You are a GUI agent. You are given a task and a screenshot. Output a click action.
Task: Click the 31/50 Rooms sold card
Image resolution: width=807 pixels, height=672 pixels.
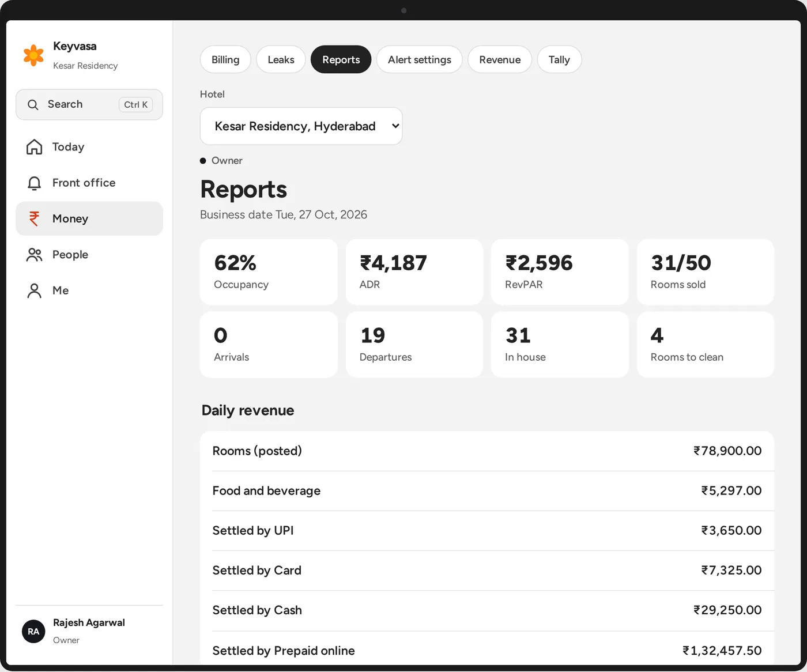coord(706,272)
